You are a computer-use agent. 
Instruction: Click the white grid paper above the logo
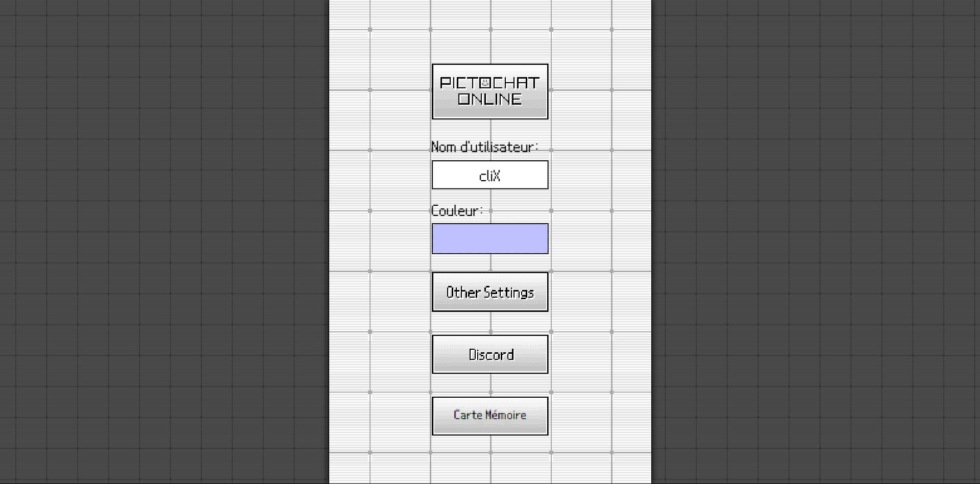point(490,31)
